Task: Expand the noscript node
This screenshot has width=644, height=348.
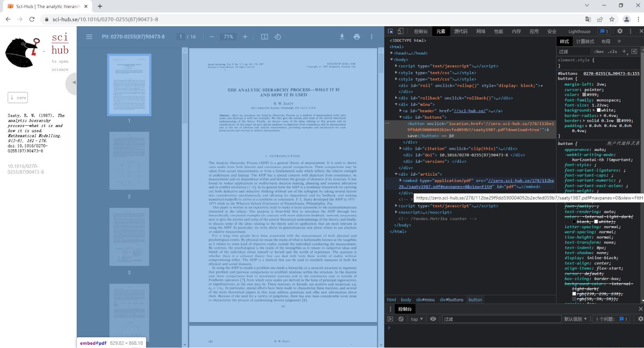Action: click(396, 212)
